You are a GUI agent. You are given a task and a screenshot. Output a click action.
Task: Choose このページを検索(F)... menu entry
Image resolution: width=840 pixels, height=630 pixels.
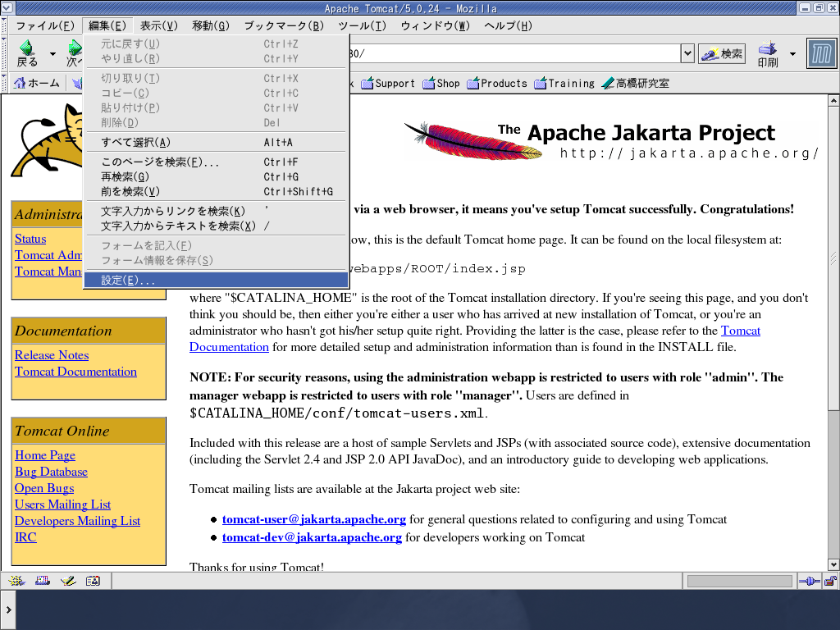click(217, 162)
